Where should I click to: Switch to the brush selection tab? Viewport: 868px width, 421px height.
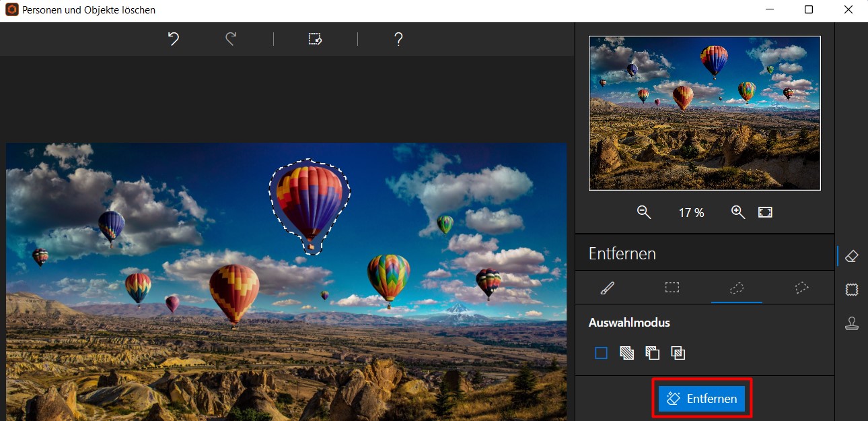tap(607, 288)
